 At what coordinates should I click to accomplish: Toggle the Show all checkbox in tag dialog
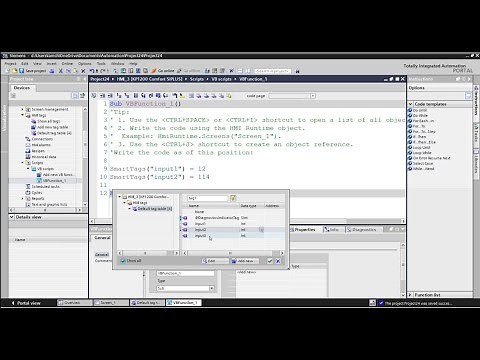coord(123,261)
